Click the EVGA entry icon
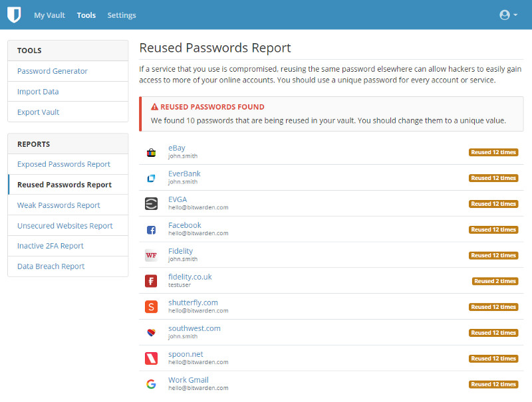 151,204
